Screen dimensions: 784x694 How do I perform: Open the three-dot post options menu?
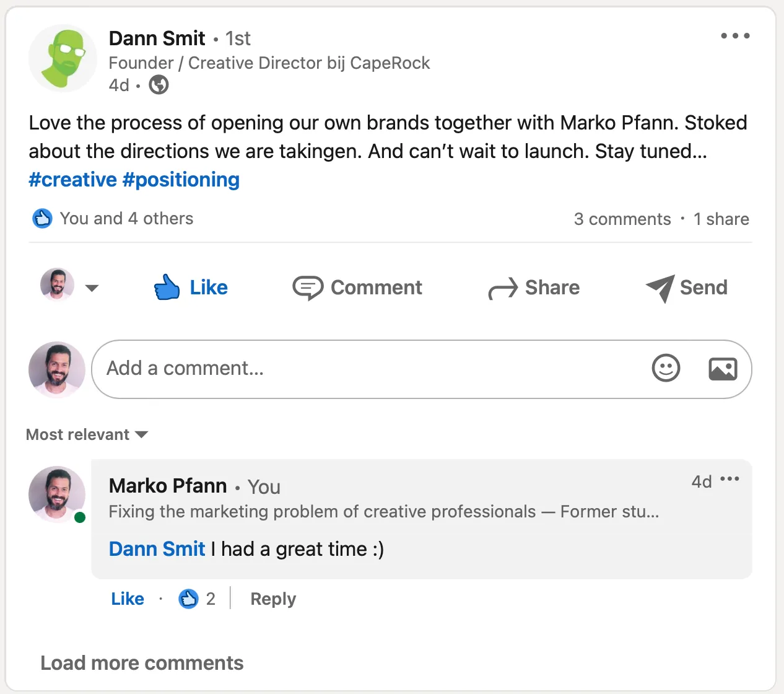pos(735,36)
